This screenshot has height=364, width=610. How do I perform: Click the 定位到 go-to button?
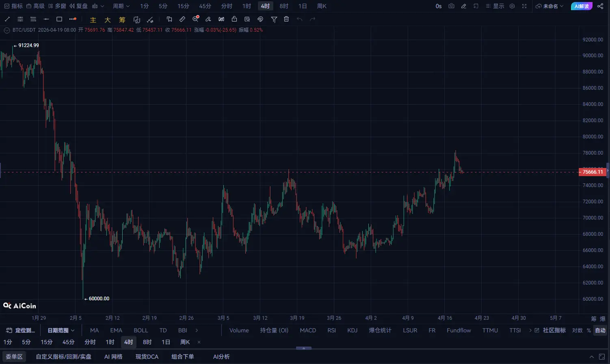21,330
